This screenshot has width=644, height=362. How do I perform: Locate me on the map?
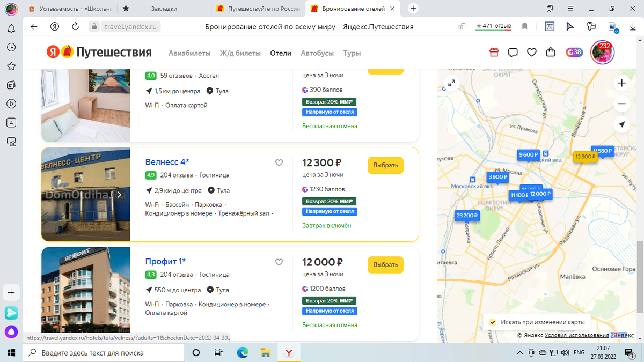(621, 124)
